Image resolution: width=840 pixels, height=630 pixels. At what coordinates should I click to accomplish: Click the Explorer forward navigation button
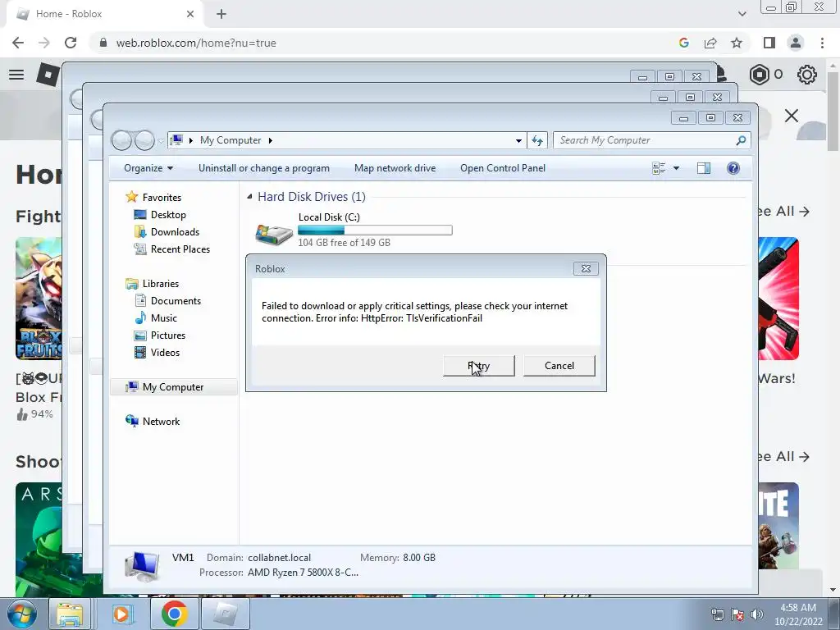[144, 140]
